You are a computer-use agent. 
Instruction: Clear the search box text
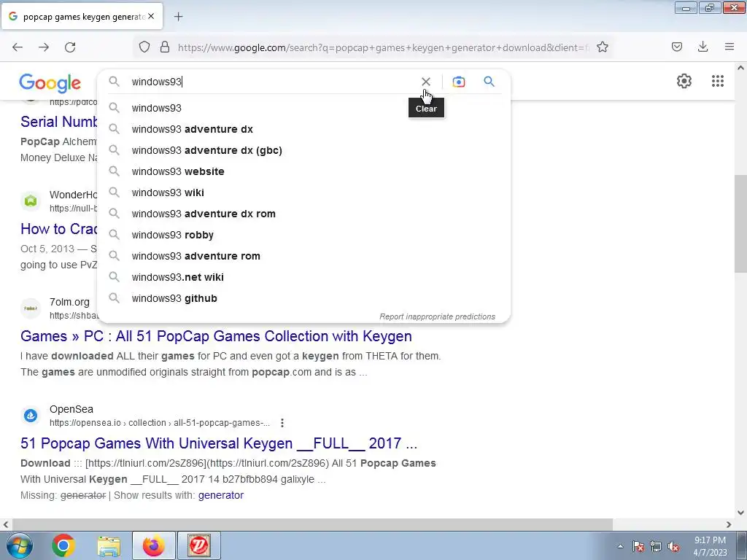pos(425,82)
